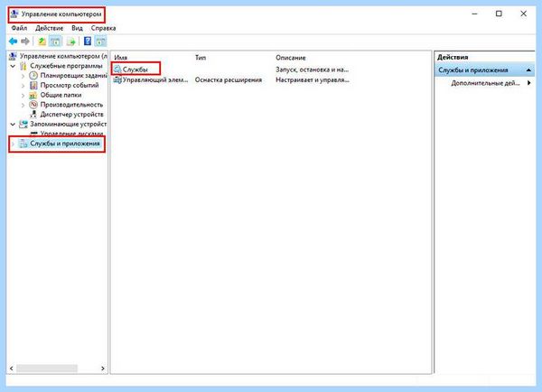
Task: Select Службы и приложения tree node
Action: 65,143
